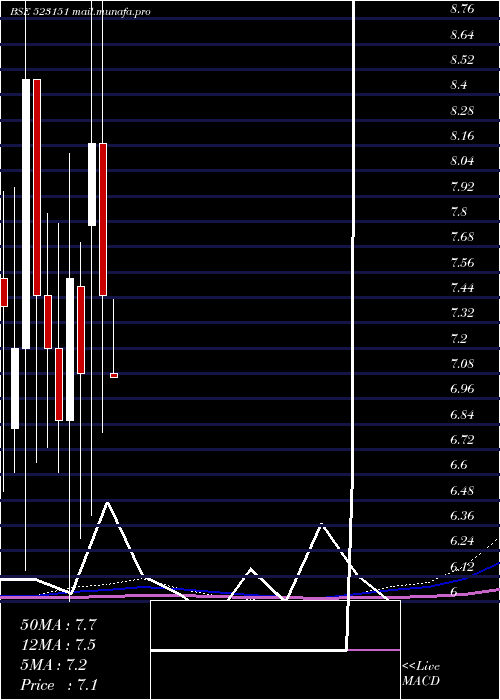The width and height of the screenshot is (500, 700).
Task: Click the 8.28 price axis label
Action: (x=462, y=110)
